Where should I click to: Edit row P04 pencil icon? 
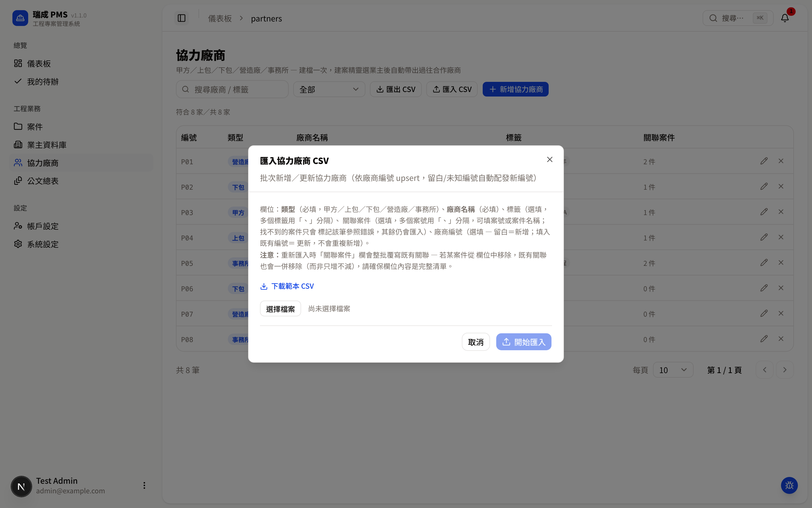coord(764,237)
